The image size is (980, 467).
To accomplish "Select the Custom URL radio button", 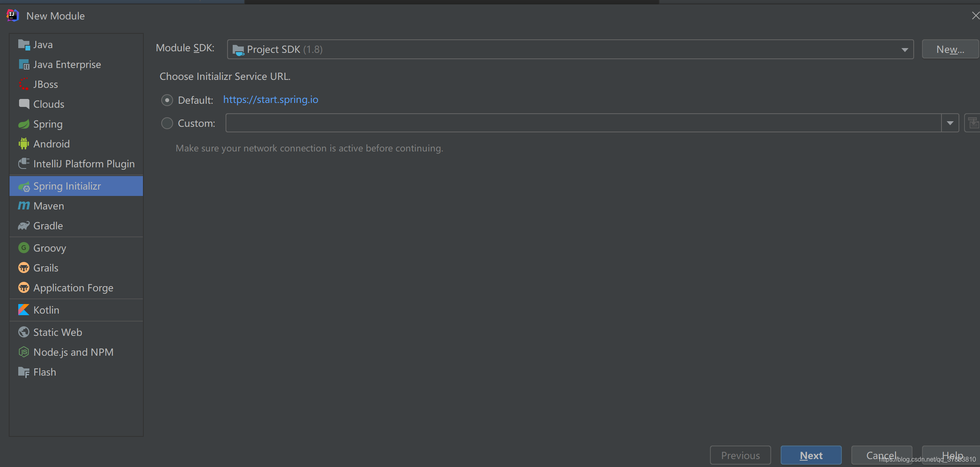I will point(167,123).
